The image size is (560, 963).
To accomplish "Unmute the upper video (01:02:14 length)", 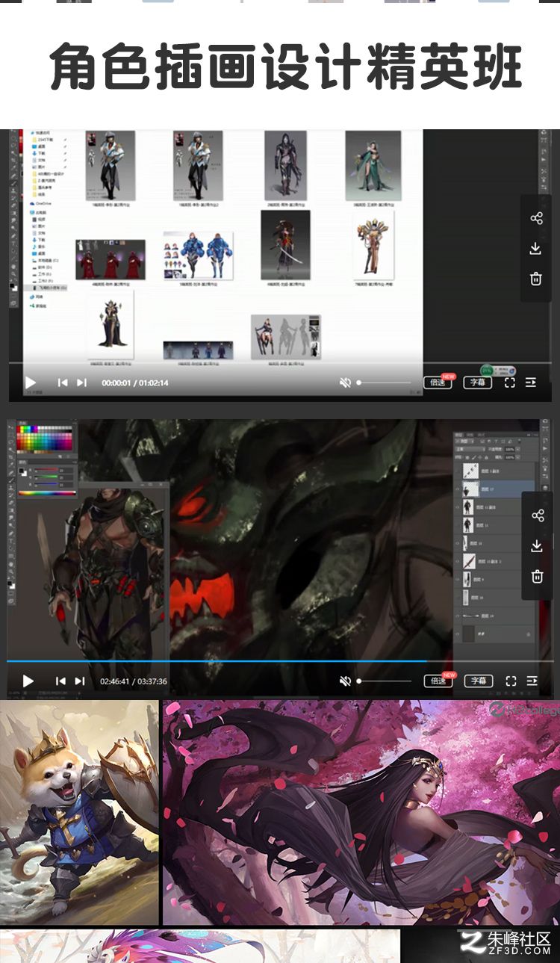I will coord(345,383).
